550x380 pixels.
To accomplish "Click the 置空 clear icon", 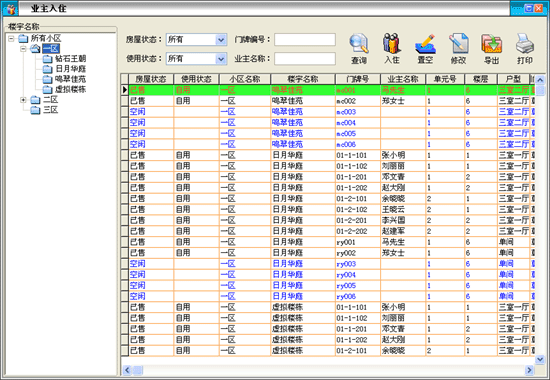I will (x=425, y=44).
